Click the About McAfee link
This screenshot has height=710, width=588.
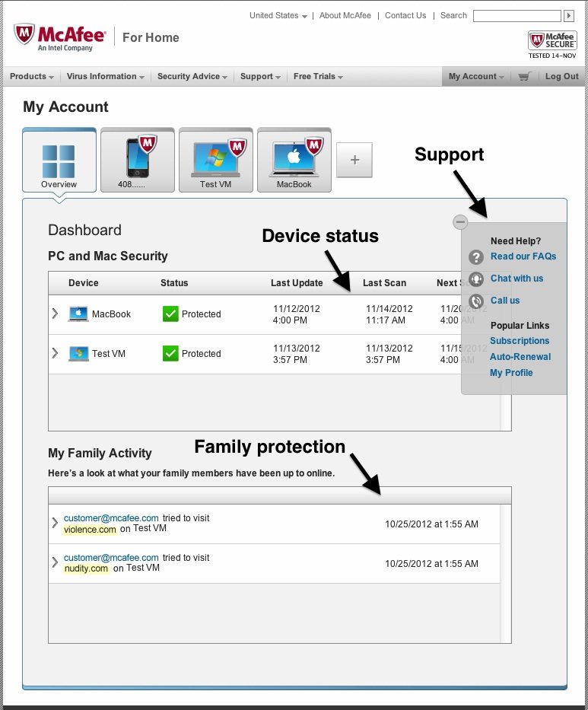(345, 15)
